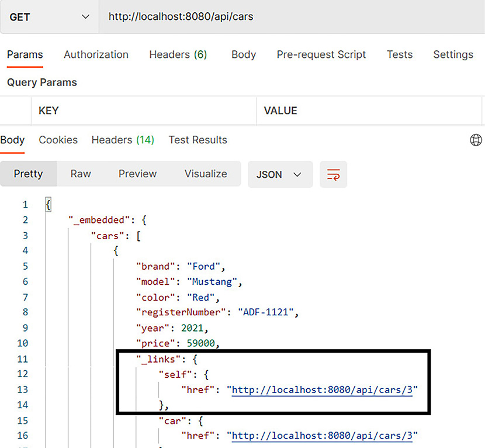Switch to the Authorization tab
Image resolution: width=485 pixels, height=448 pixels.
(96, 54)
